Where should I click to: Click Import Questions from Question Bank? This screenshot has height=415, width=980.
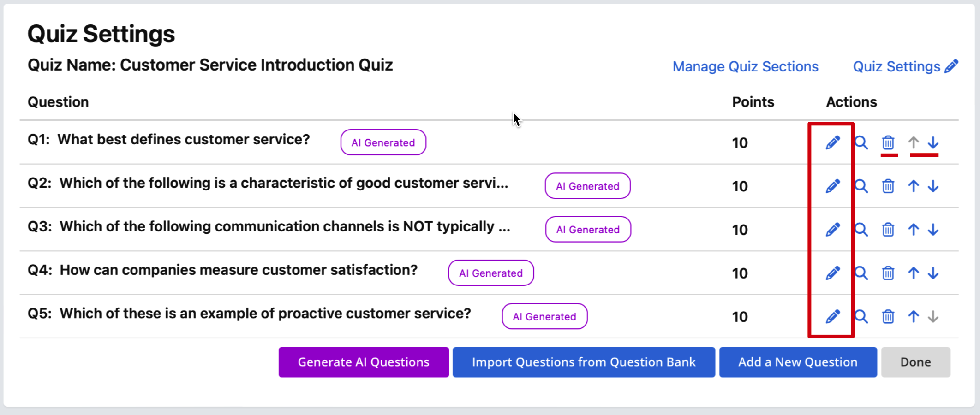(584, 362)
